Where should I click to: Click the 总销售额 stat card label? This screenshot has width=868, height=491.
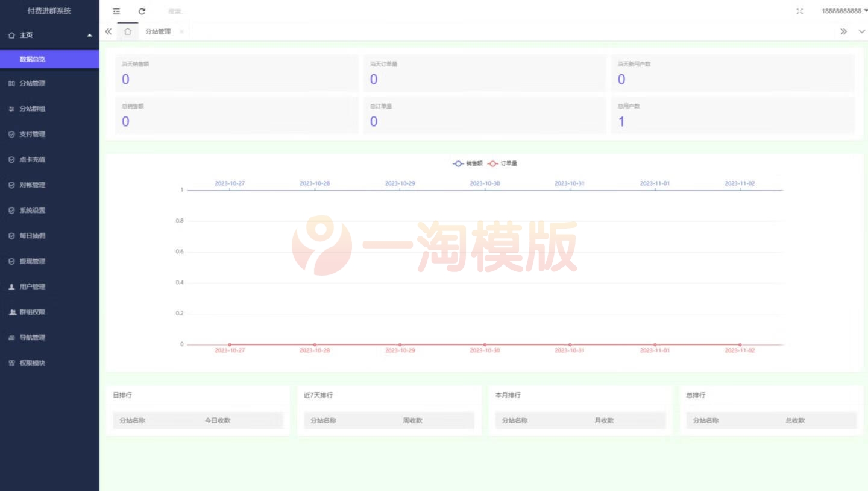[x=133, y=106]
